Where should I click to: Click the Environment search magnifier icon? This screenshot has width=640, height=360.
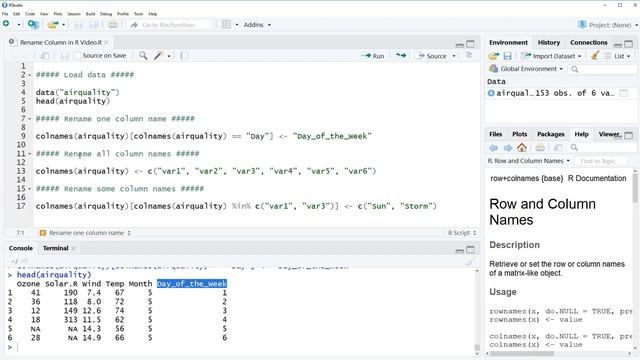pyautogui.click(x=575, y=69)
